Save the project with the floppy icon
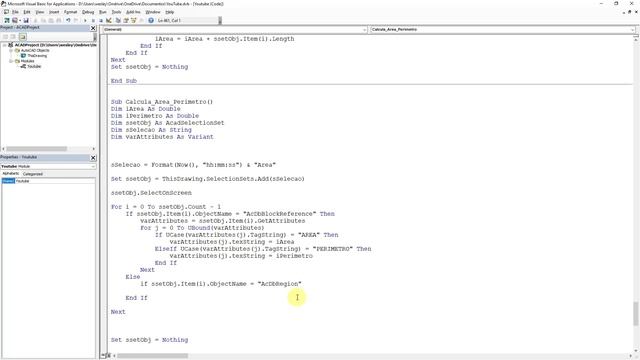This screenshot has height=360, width=640. click(26, 20)
